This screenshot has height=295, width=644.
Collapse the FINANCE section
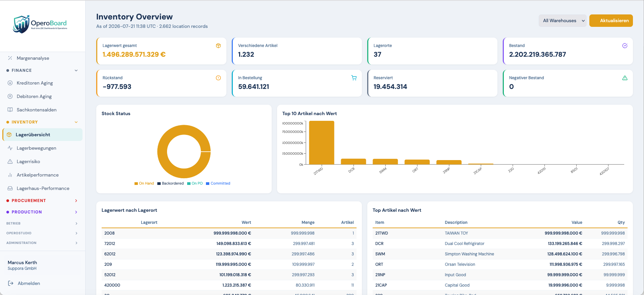click(x=42, y=70)
